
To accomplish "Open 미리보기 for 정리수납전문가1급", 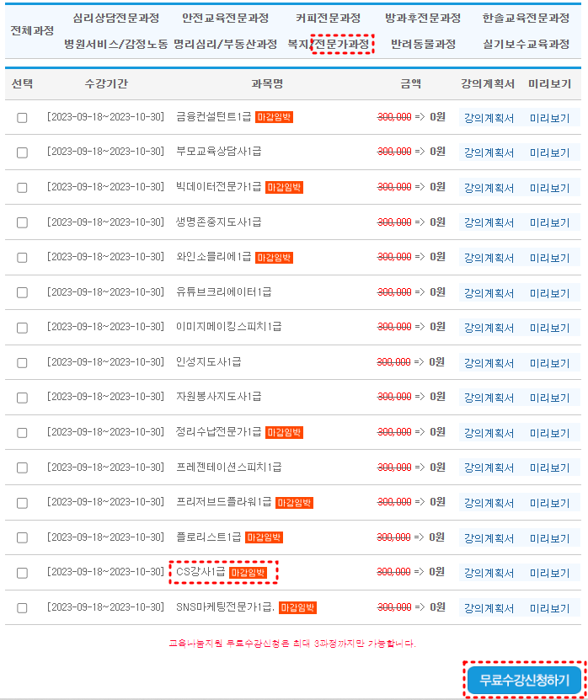I will (x=549, y=433).
